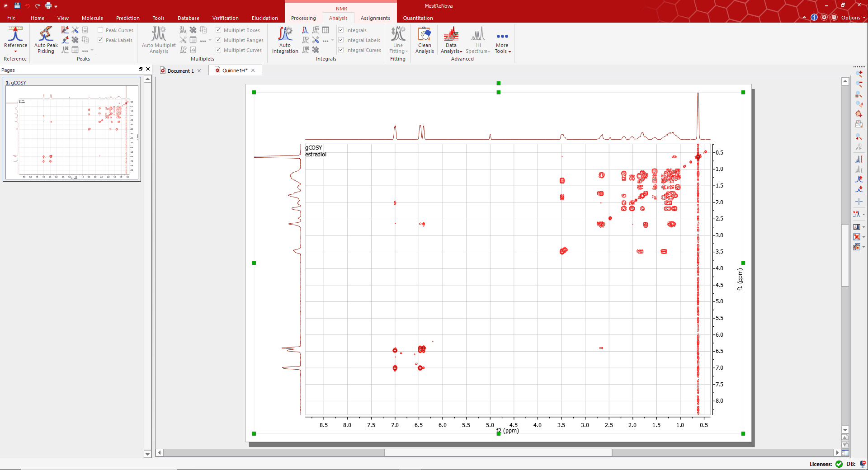This screenshot has height=470, width=868.
Task: Toggle Peak Labels checkbox
Action: click(100, 40)
